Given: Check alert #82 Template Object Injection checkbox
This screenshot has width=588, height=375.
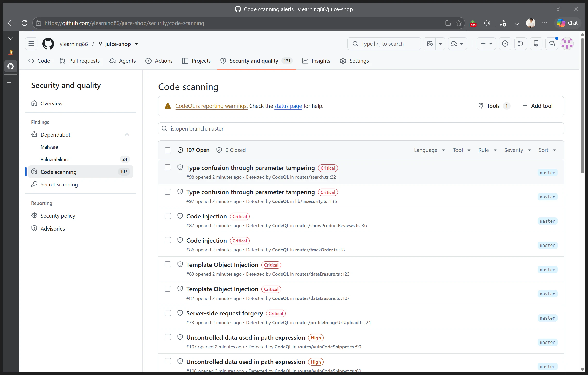Looking at the screenshot, I should (x=168, y=289).
